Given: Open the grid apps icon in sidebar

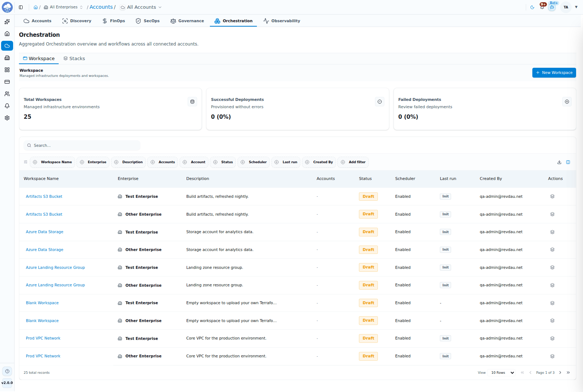Looking at the screenshot, I should coord(7,70).
